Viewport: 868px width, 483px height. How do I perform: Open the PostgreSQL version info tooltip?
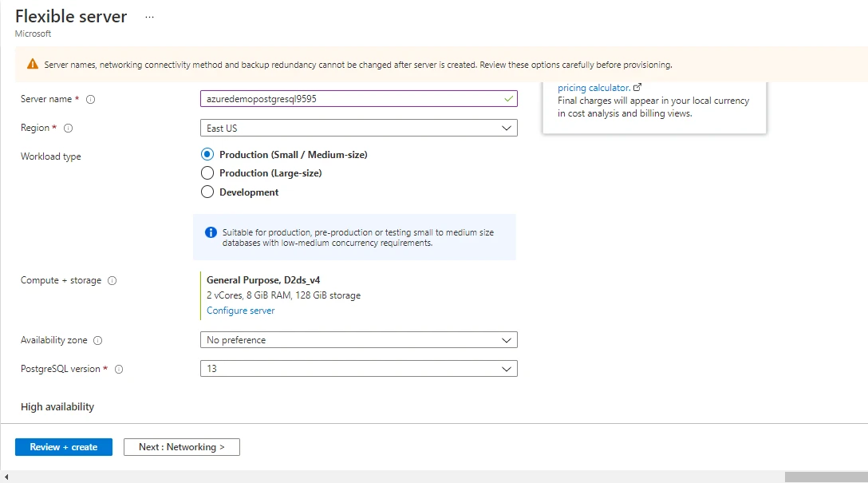pyautogui.click(x=118, y=369)
